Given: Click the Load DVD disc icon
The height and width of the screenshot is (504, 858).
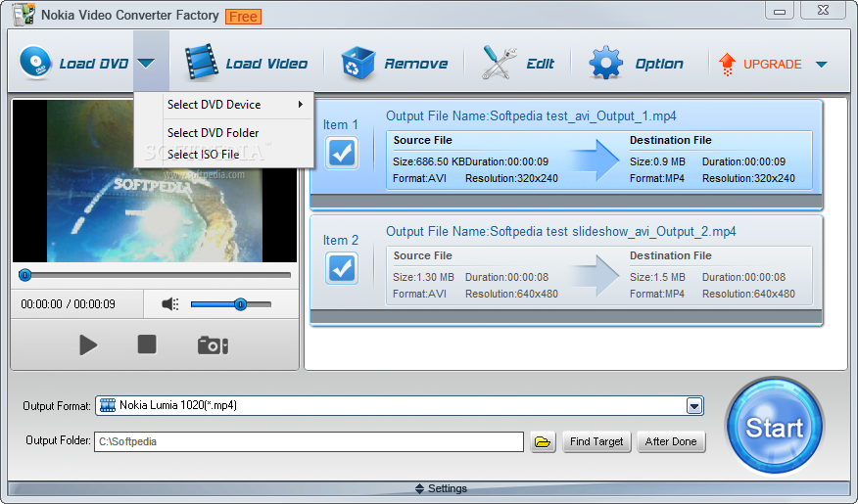Looking at the screenshot, I should tap(35, 63).
